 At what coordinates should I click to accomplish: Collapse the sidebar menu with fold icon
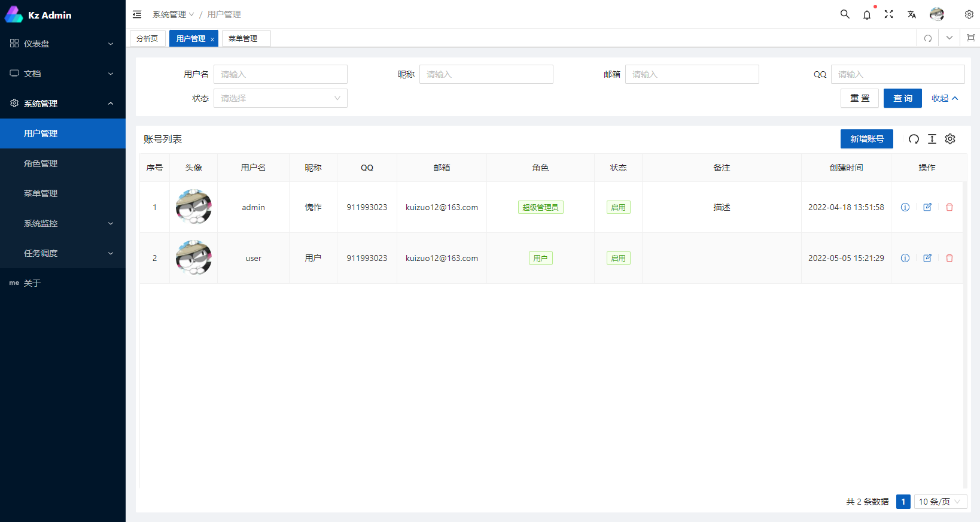click(x=137, y=14)
